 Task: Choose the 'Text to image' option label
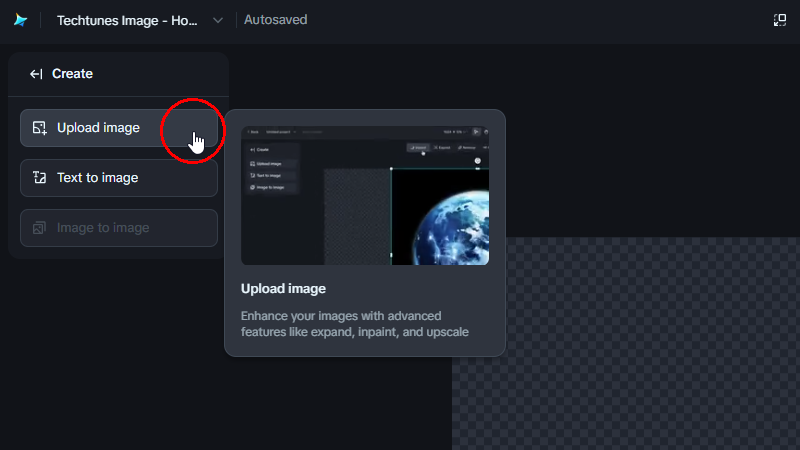(x=97, y=178)
